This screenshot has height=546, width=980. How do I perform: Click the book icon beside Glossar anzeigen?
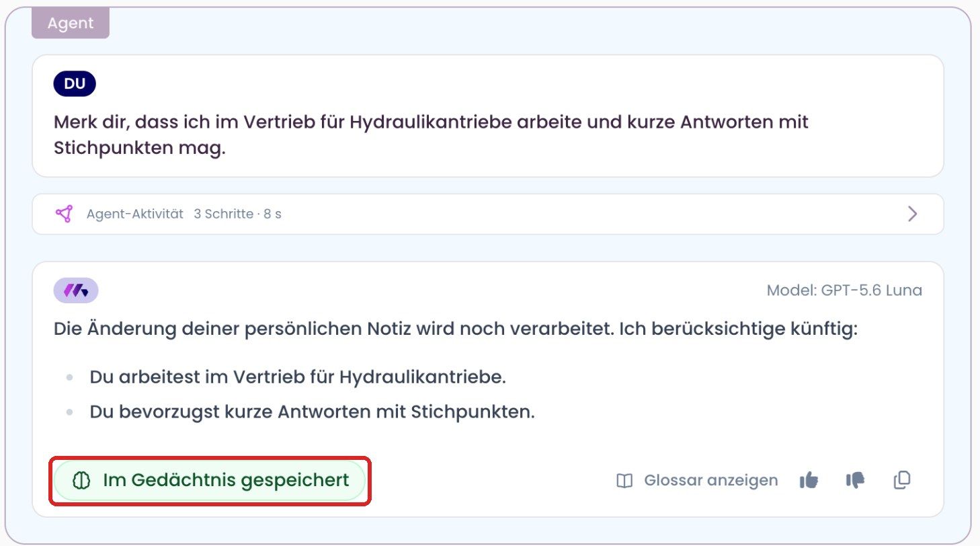tap(624, 481)
